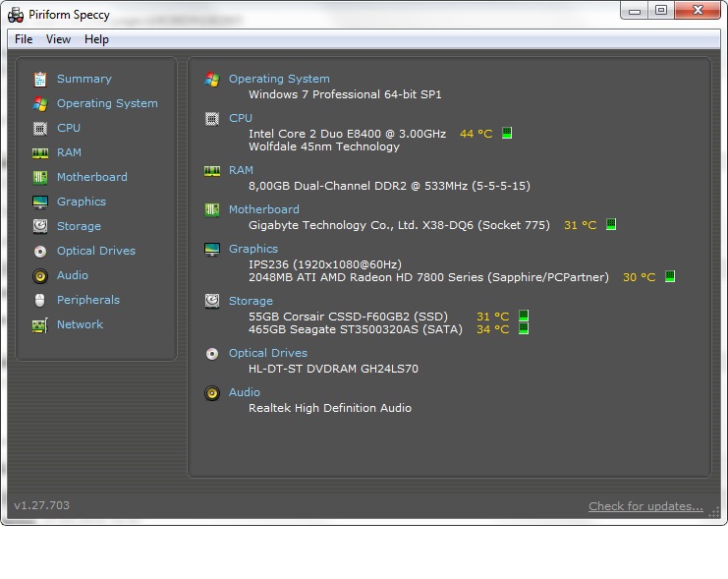The image size is (728, 579).
Task: Click the RAM stick icon in sidebar
Action: 40,153
